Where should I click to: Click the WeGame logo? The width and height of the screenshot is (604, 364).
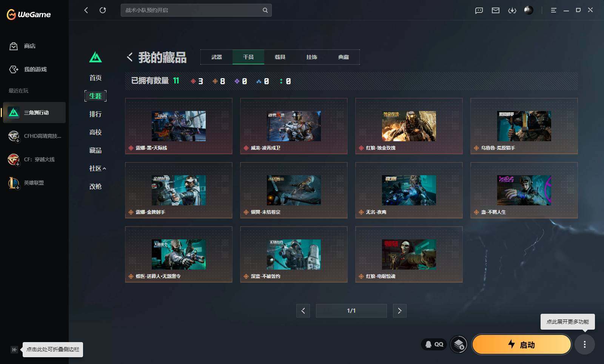tap(29, 14)
